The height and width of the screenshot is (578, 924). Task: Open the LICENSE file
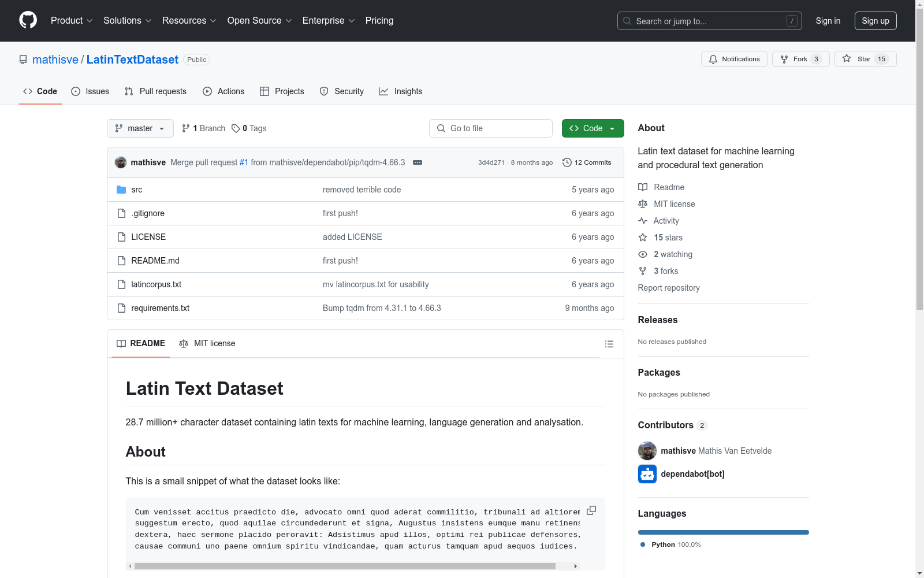click(148, 237)
